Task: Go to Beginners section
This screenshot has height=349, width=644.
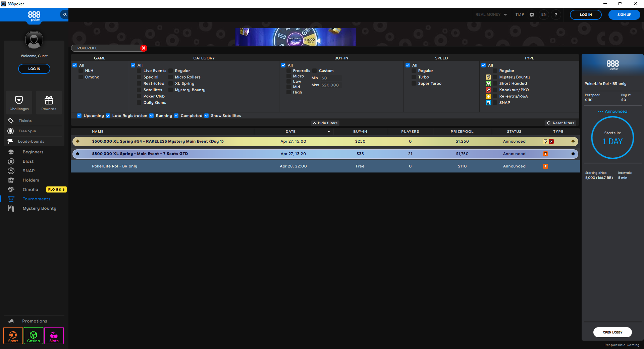Action: [33, 152]
